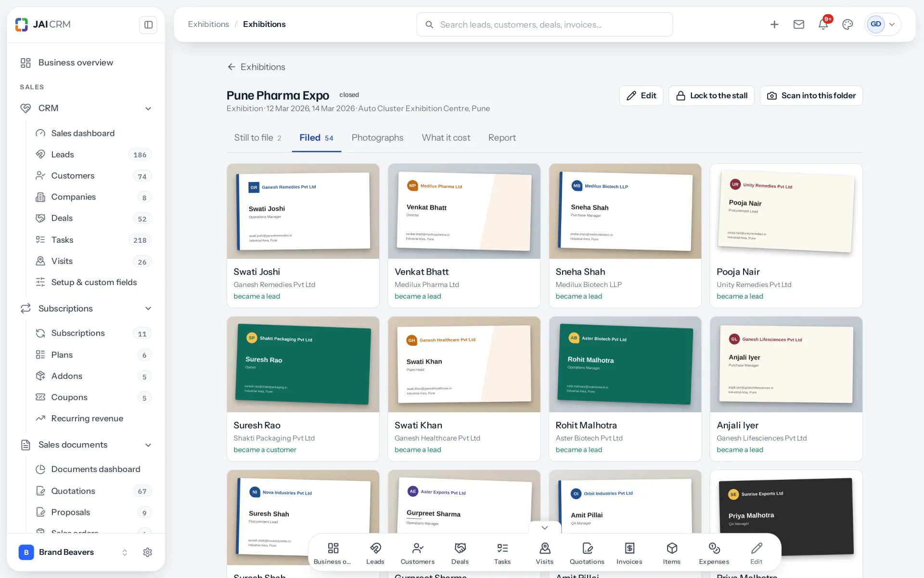Viewport: 924px width, 578px height.
Task: Open Business overview in the bottom dock
Action: 333,553
